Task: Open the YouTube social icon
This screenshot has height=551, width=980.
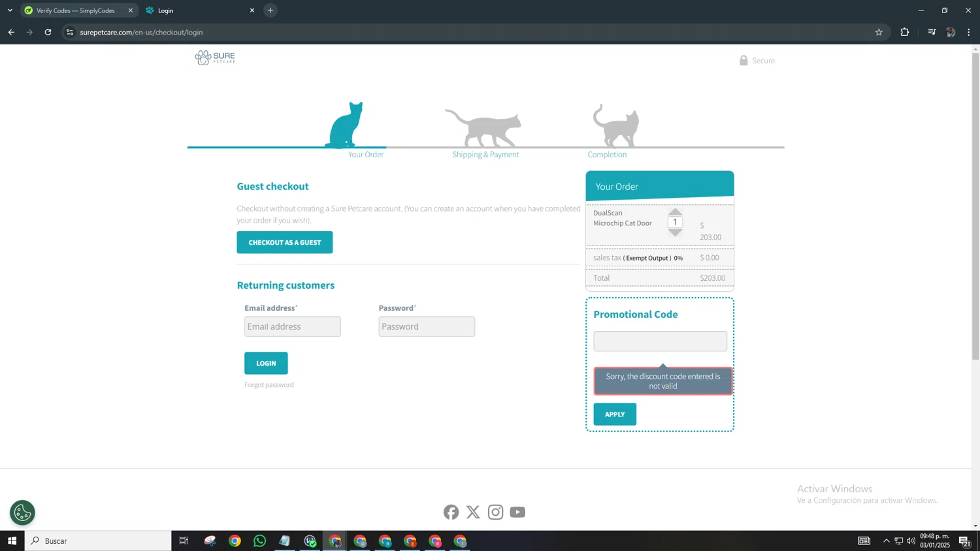Action: pyautogui.click(x=517, y=512)
